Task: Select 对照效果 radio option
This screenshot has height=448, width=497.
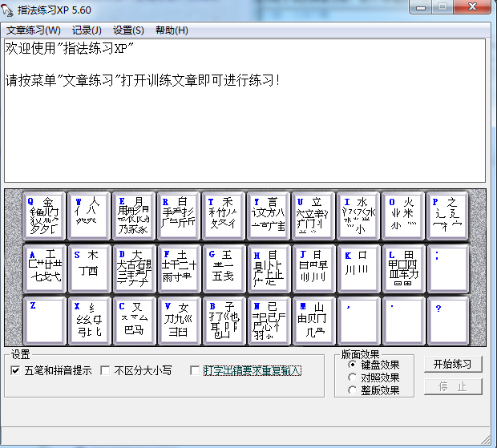Action: pyautogui.click(x=354, y=377)
